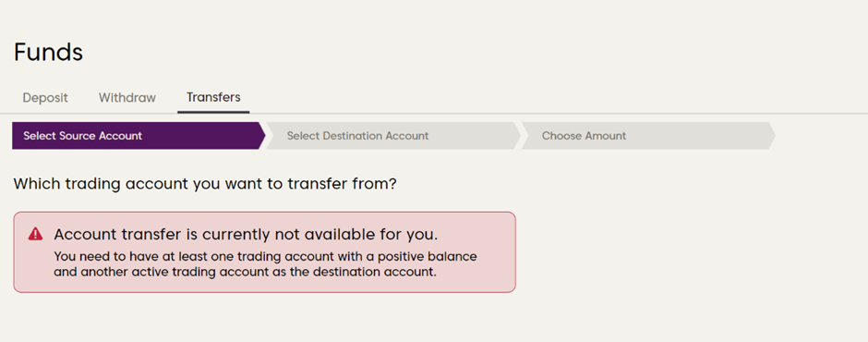868x342 pixels.
Task: Click the 'destination account' phrase in alert
Action: point(380,272)
